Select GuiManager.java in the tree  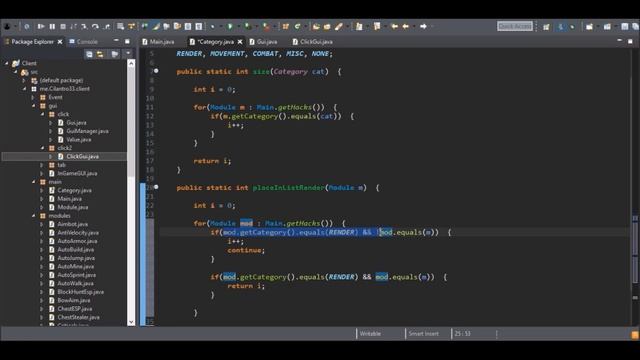[87, 131]
